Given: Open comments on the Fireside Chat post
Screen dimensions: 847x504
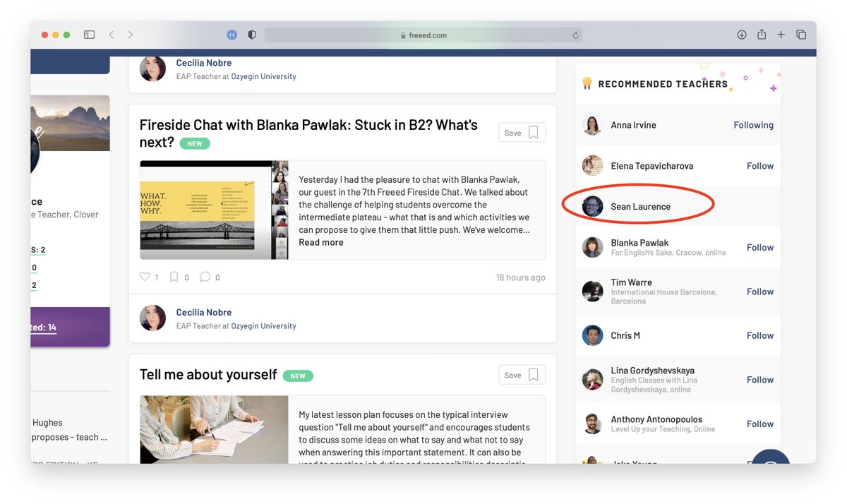Looking at the screenshot, I should (x=205, y=277).
